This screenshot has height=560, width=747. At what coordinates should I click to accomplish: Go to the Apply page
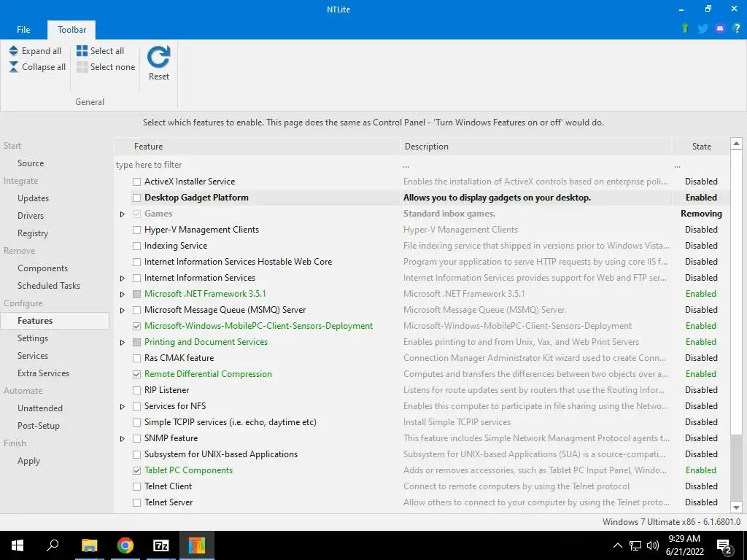point(29,461)
